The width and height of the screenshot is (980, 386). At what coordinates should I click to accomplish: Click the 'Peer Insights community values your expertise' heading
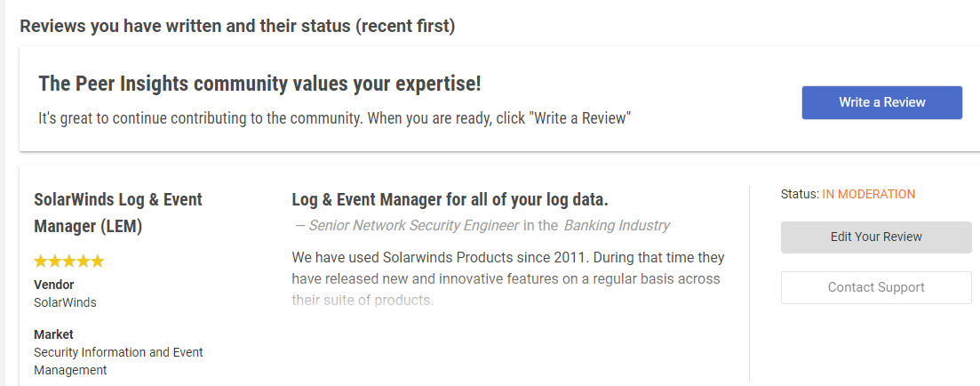point(259,84)
